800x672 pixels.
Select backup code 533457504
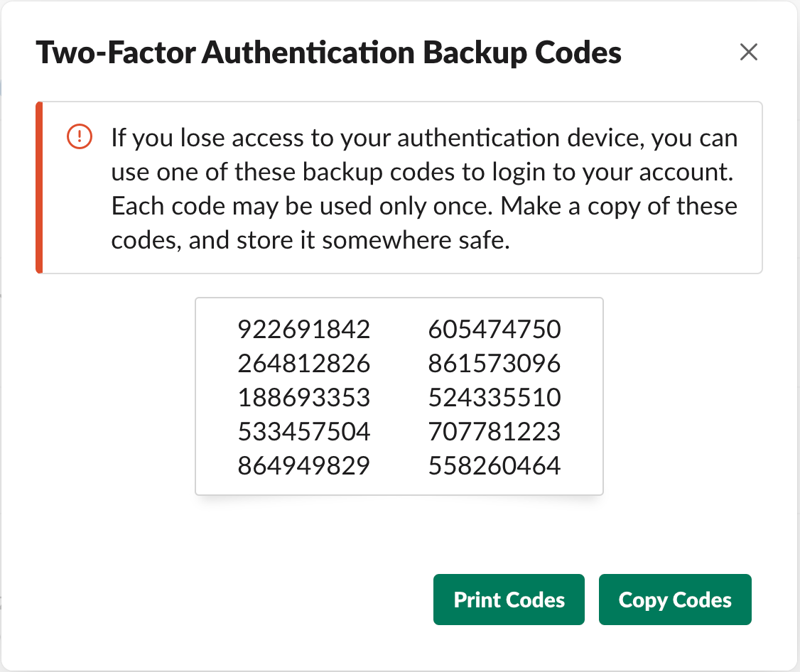coord(304,432)
